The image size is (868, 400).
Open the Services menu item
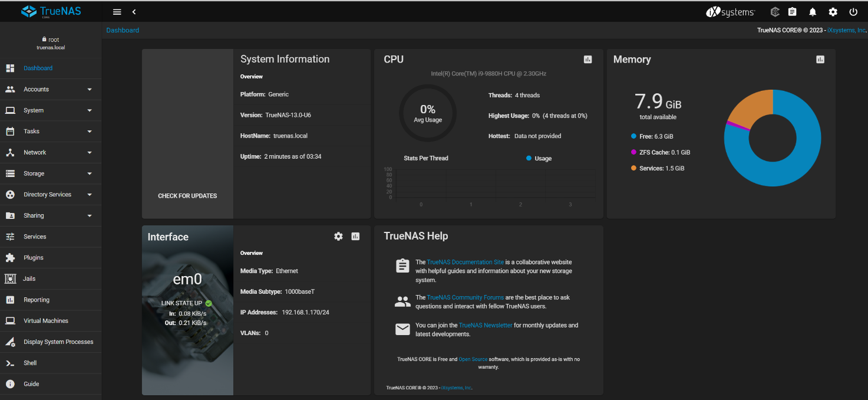51,237
